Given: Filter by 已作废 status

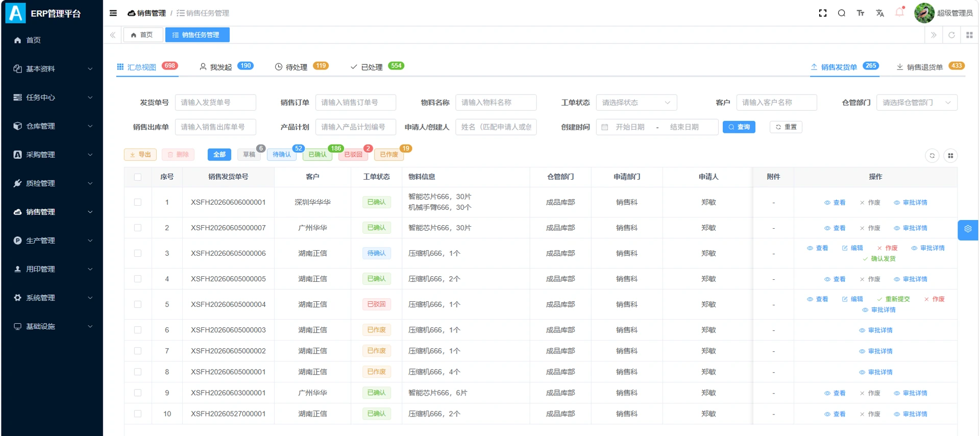Looking at the screenshot, I should tap(389, 155).
